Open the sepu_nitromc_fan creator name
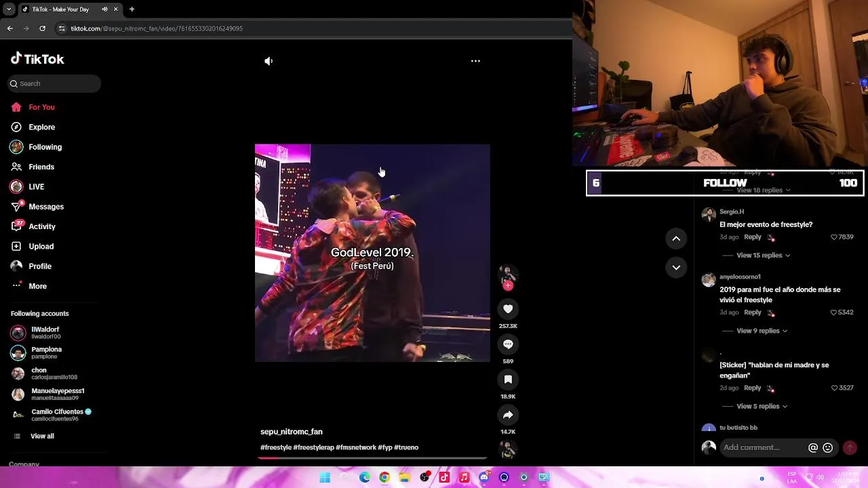The height and width of the screenshot is (488, 868). [292, 432]
